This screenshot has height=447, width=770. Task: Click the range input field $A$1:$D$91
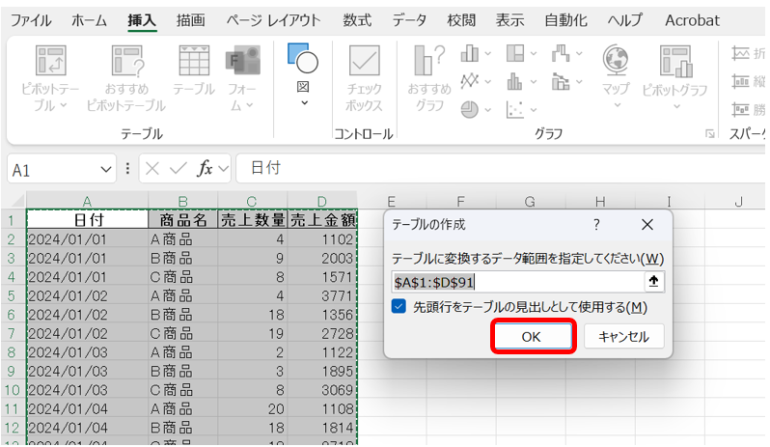[518, 282]
